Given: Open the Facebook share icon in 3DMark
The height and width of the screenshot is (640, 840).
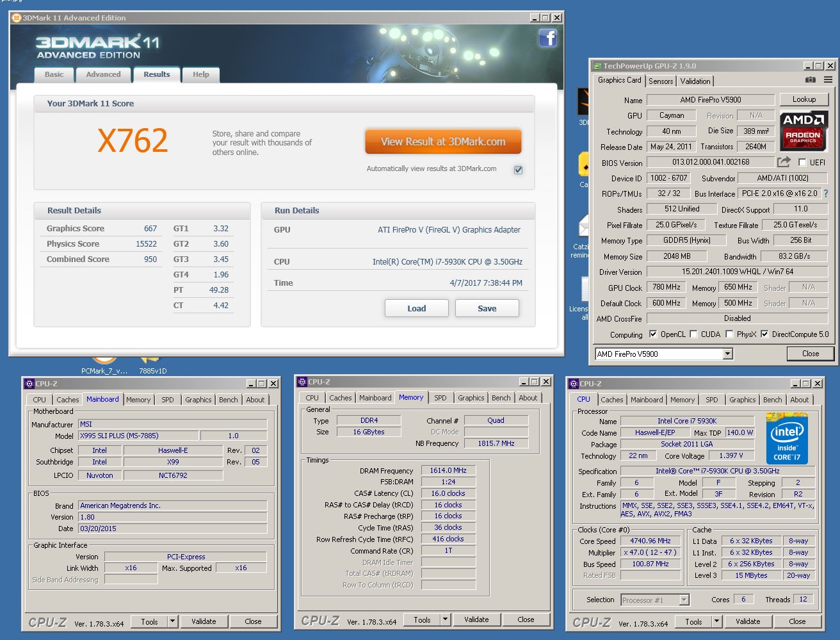Looking at the screenshot, I should (547, 38).
